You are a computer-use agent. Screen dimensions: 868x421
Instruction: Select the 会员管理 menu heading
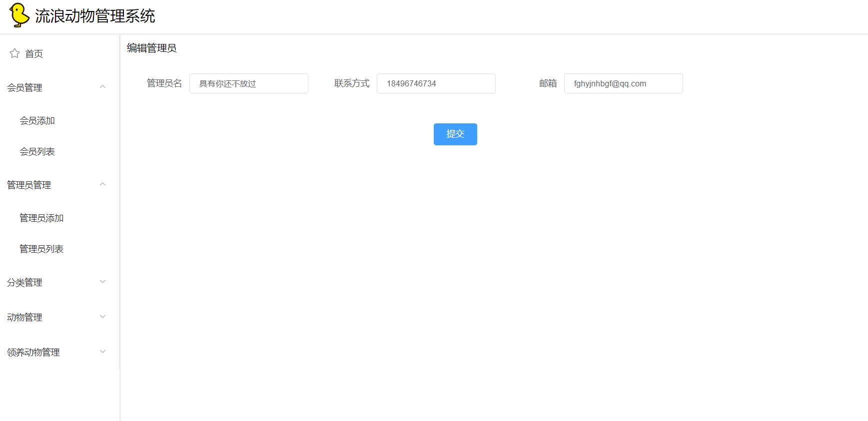point(24,87)
